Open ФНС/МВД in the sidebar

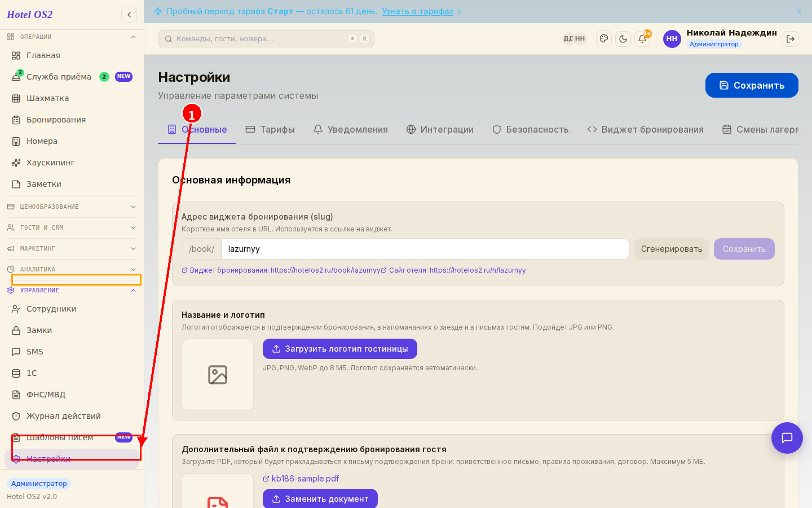tap(72, 395)
